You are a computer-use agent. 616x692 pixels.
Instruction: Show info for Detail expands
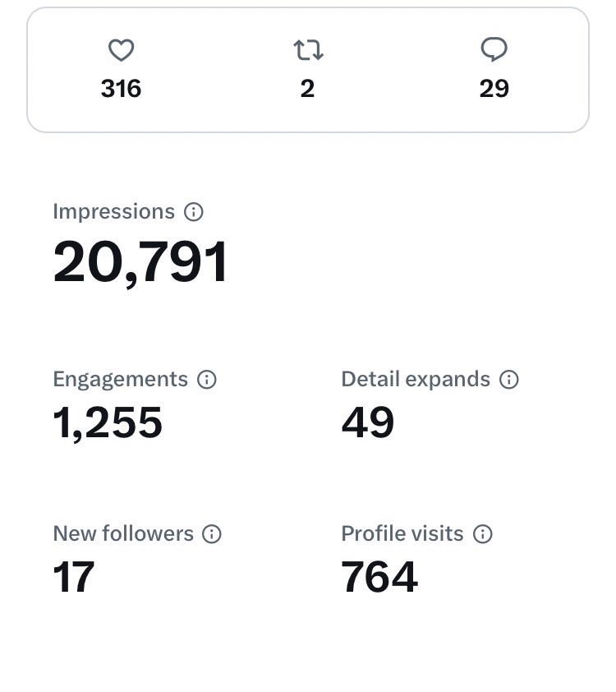click(x=509, y=380)
